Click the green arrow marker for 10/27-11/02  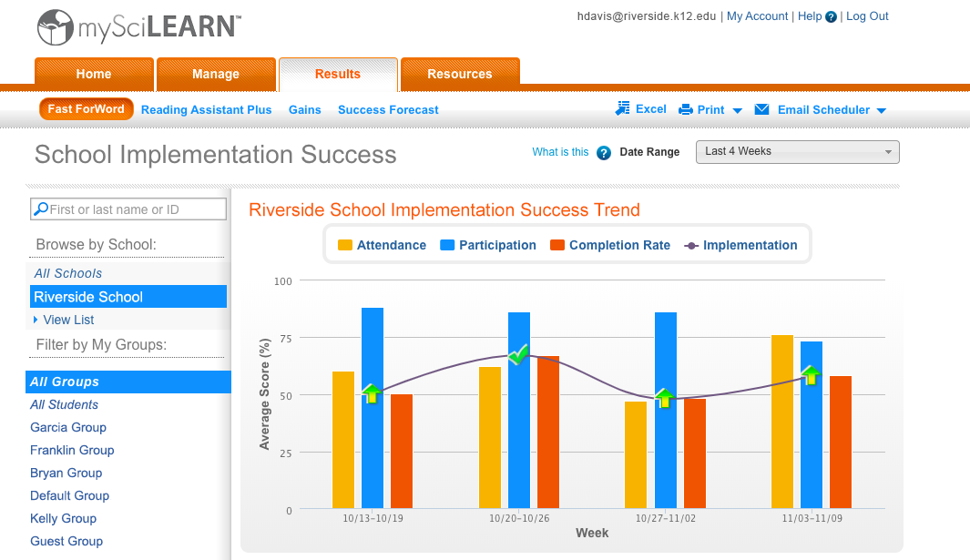coord(664,398)
